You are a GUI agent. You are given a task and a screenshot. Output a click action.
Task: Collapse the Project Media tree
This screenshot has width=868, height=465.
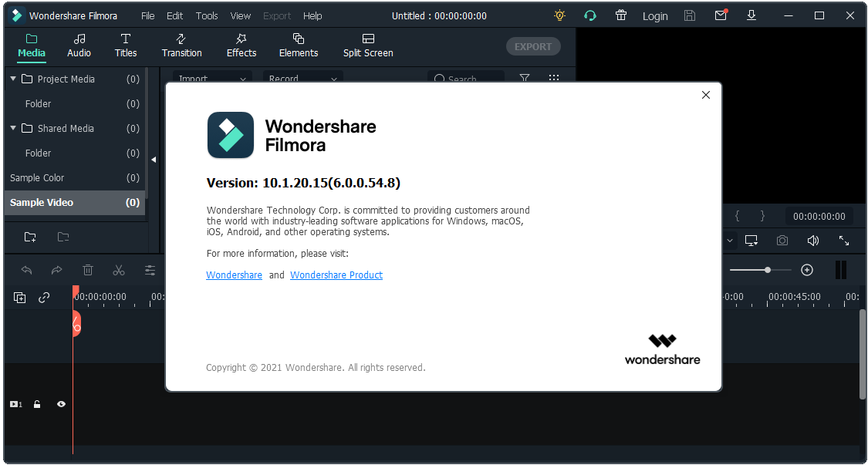pos(13,79)
